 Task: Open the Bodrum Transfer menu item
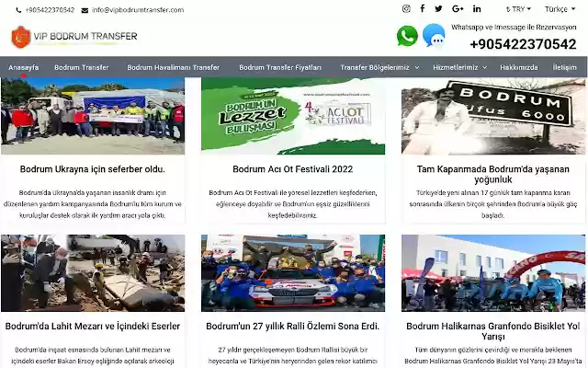[82, 67]
